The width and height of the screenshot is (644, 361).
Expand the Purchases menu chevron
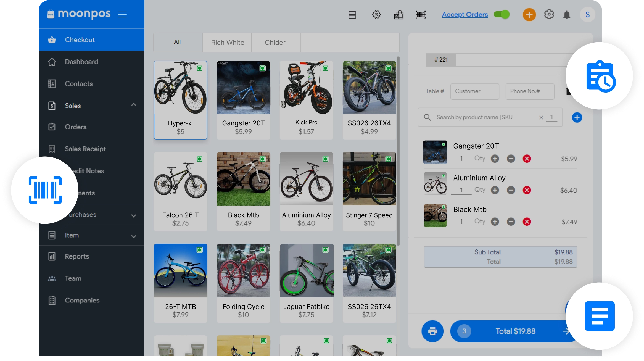(134, 216)
